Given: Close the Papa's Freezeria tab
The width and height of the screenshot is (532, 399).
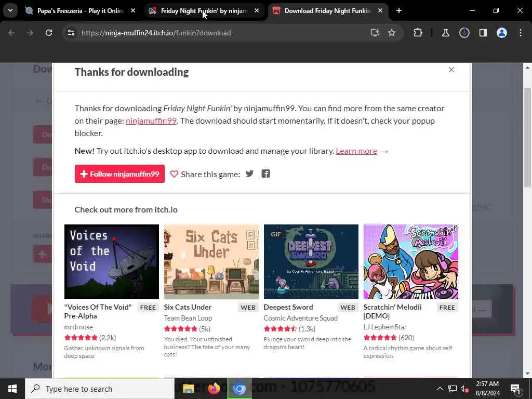Looking at the screenshot, I should point(133,10).
